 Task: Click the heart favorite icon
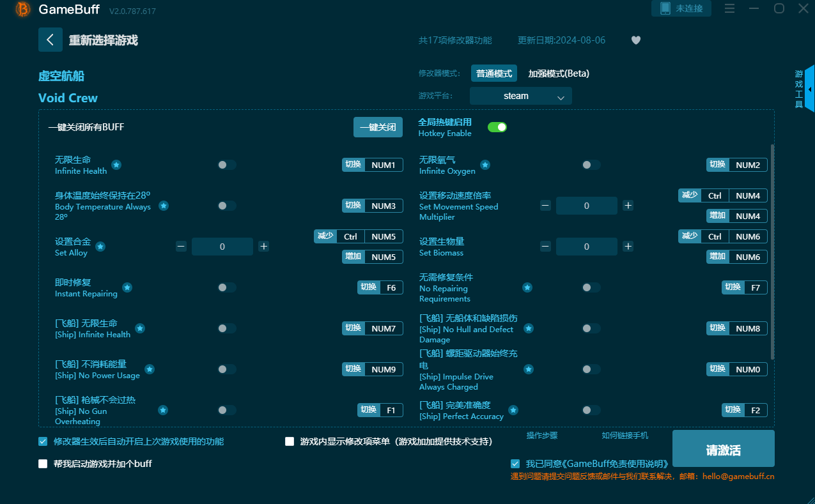636,40
